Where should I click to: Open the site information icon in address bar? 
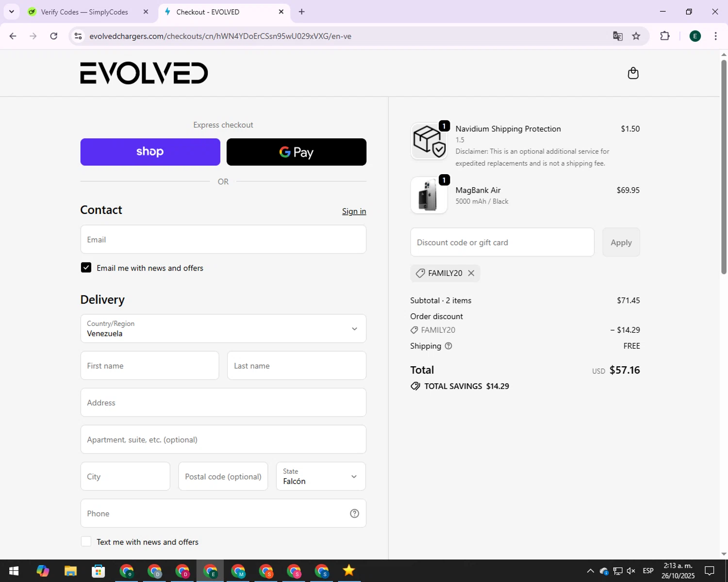[78, 36]
